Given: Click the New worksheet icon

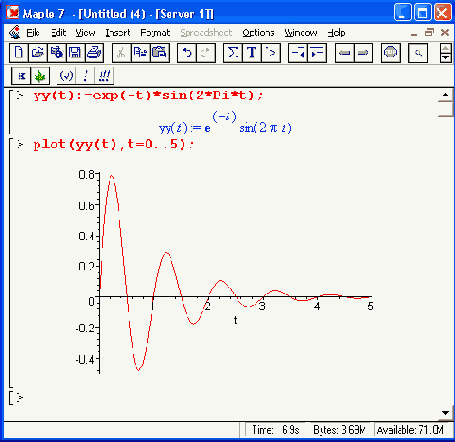Looking at the screenshot, I should click(x=19, y=53).
